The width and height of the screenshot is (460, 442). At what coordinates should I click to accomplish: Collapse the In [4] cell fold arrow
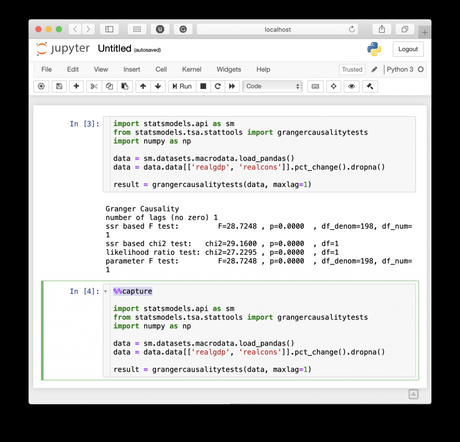coord(105,292)
